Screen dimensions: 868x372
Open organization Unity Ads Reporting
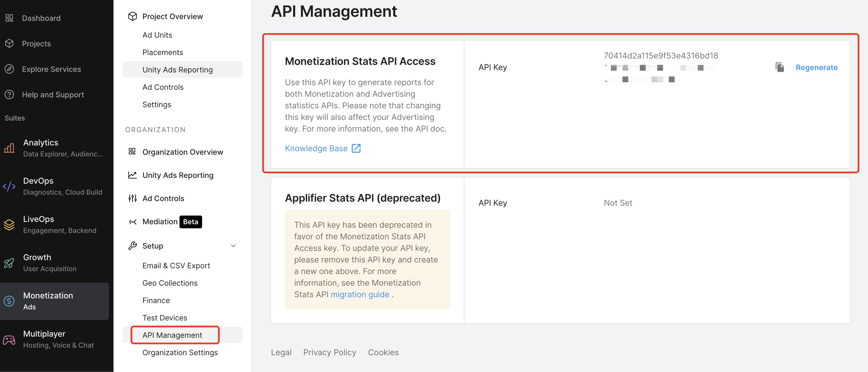(178, 175)
